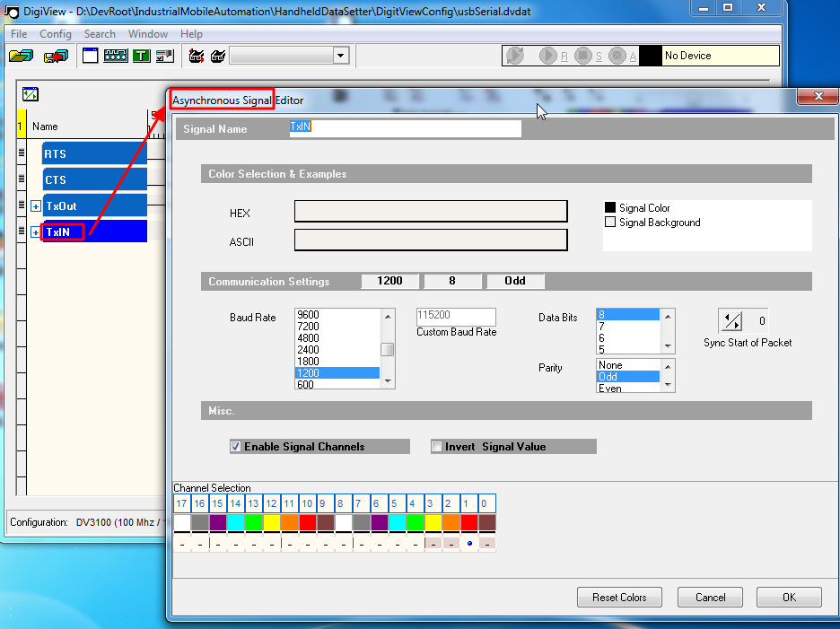Click the Sync Start of Packet icon
The image size is (840, 629).
731,321
